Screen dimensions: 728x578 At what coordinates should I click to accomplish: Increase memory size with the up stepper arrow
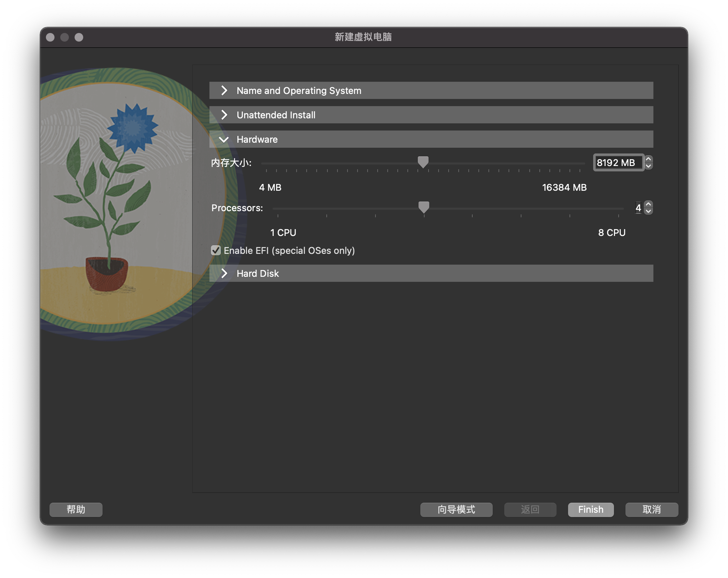(648, 159)
